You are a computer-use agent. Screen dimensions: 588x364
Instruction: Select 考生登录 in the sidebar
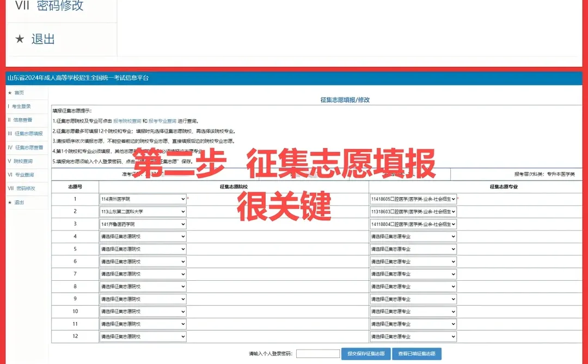point(22,107)
